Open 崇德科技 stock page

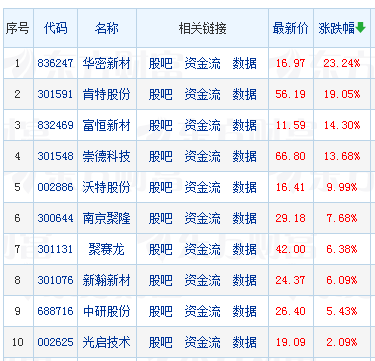pos(107,156)
